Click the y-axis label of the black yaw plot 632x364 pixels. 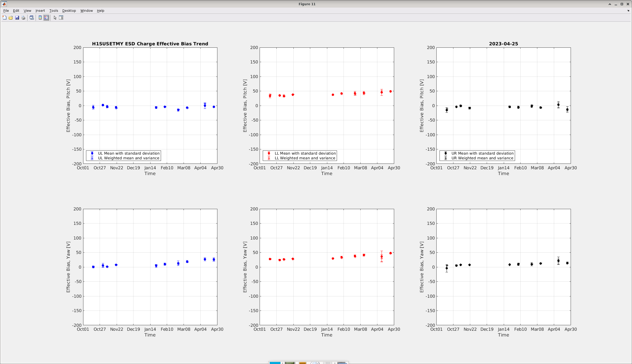coord(422,267)
